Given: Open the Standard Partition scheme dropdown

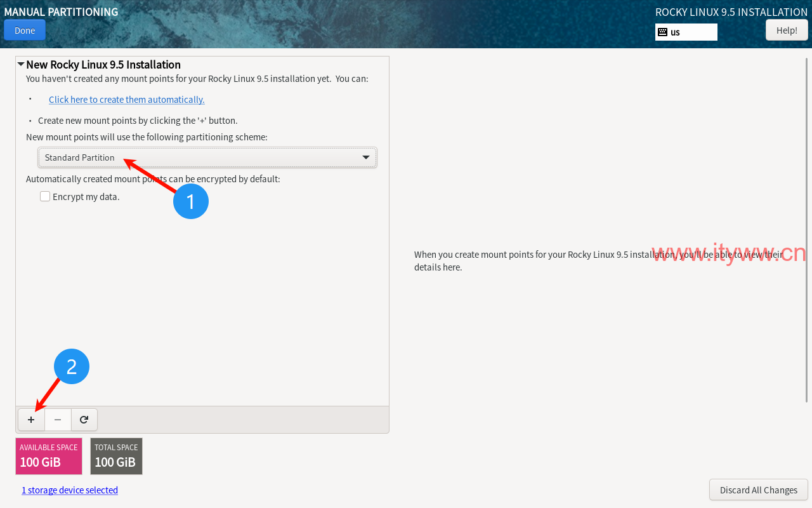Looking at the screenshot, I should [207, 157].
